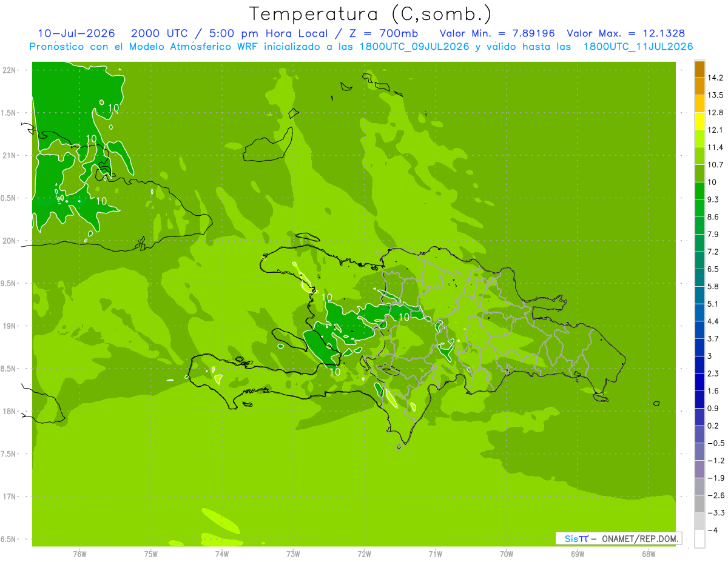Pick the teal swatch between 6.5 and 5.8
Screen dimensions: 728x562
point(699,278)
